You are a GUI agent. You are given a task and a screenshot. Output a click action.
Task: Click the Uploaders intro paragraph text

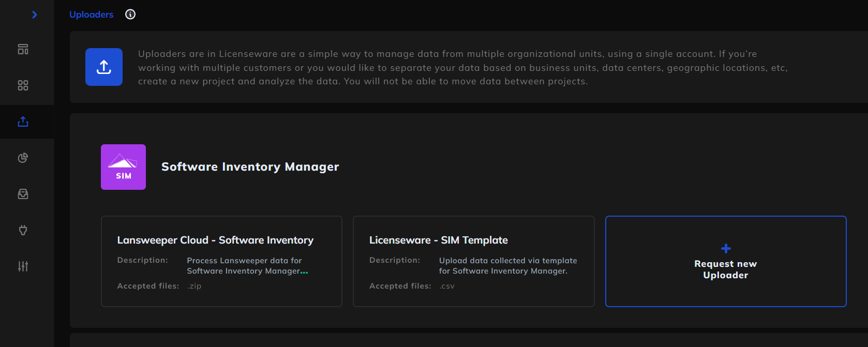463,67
